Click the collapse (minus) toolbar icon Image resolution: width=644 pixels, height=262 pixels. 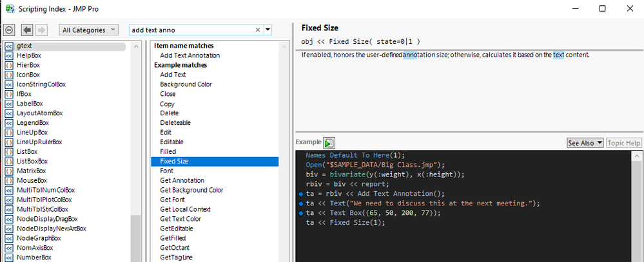tap(9, 30)
